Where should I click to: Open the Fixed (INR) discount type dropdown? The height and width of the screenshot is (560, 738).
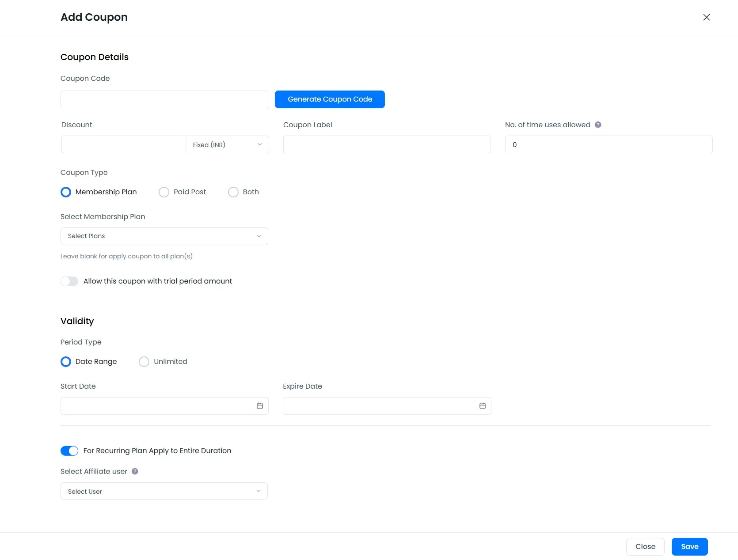point(227,145)
